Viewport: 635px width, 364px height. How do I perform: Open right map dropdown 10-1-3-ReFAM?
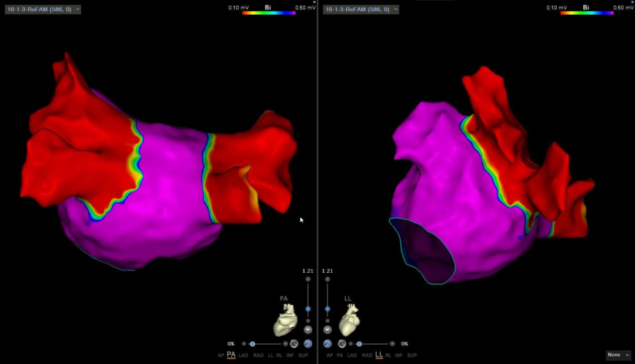pos(362,9)
